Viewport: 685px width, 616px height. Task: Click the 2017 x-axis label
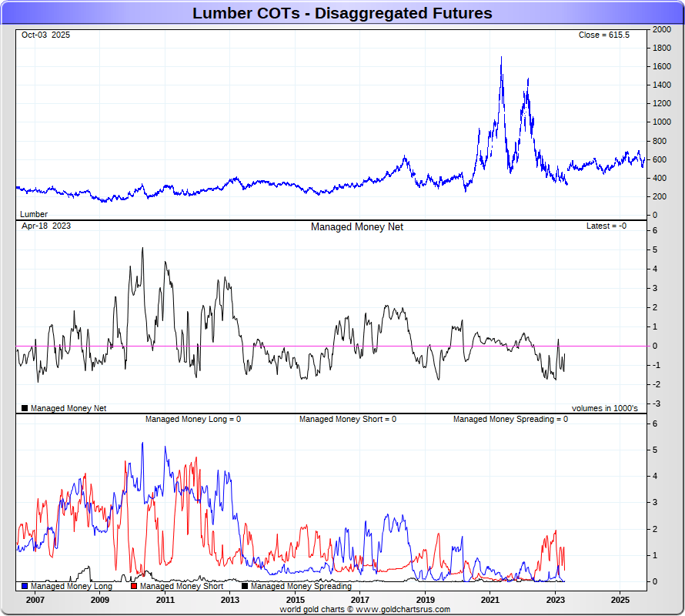(x=360, y=600)
